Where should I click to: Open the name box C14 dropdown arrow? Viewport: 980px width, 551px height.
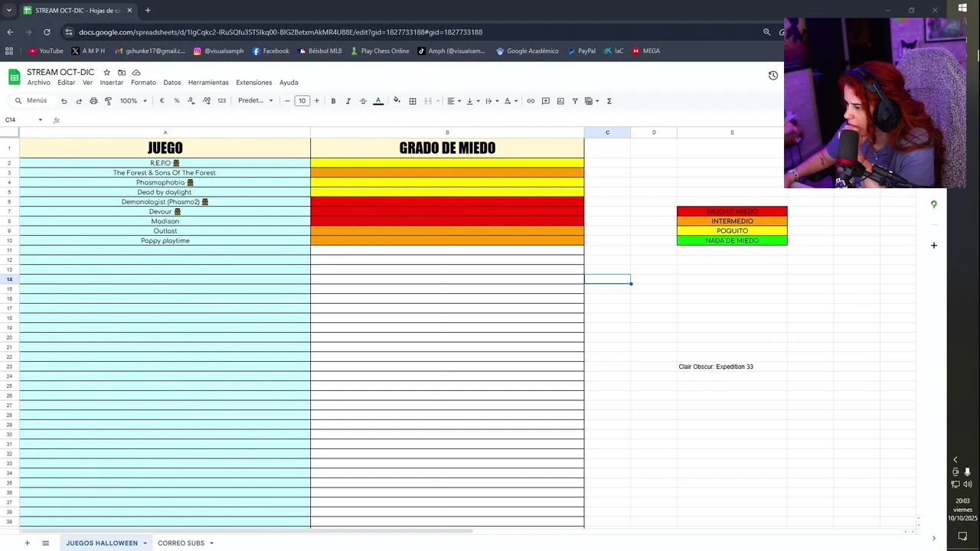pos(40,120)
